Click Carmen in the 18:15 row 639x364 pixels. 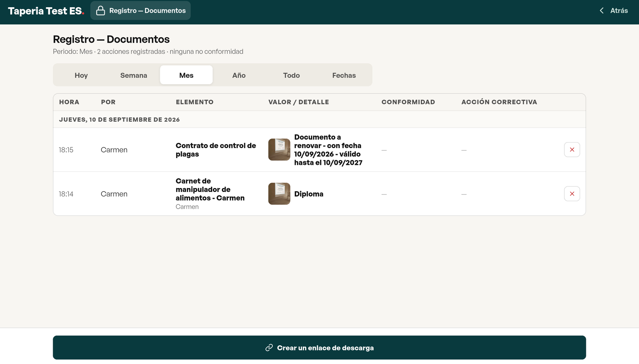point(114,150)
